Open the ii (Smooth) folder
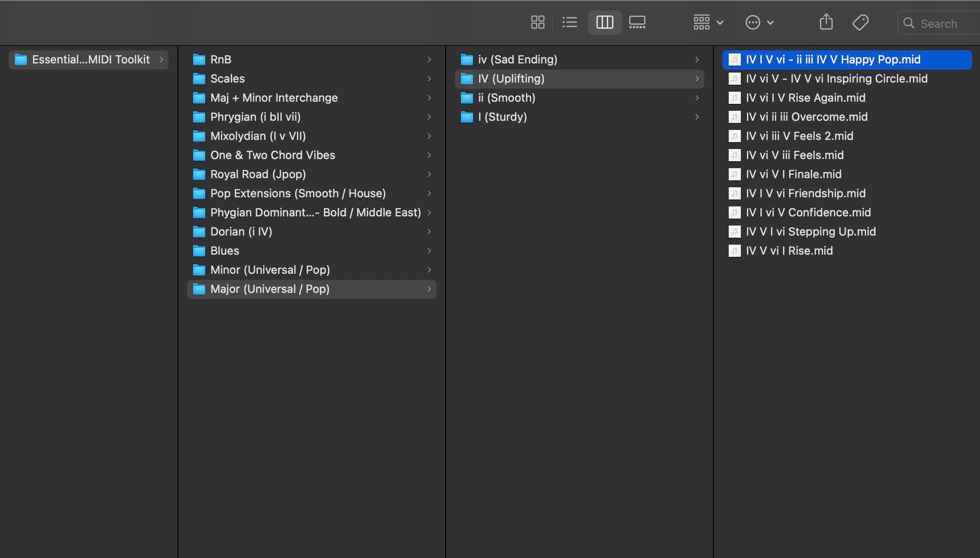The image size is (980, 558). coord(507,98)
